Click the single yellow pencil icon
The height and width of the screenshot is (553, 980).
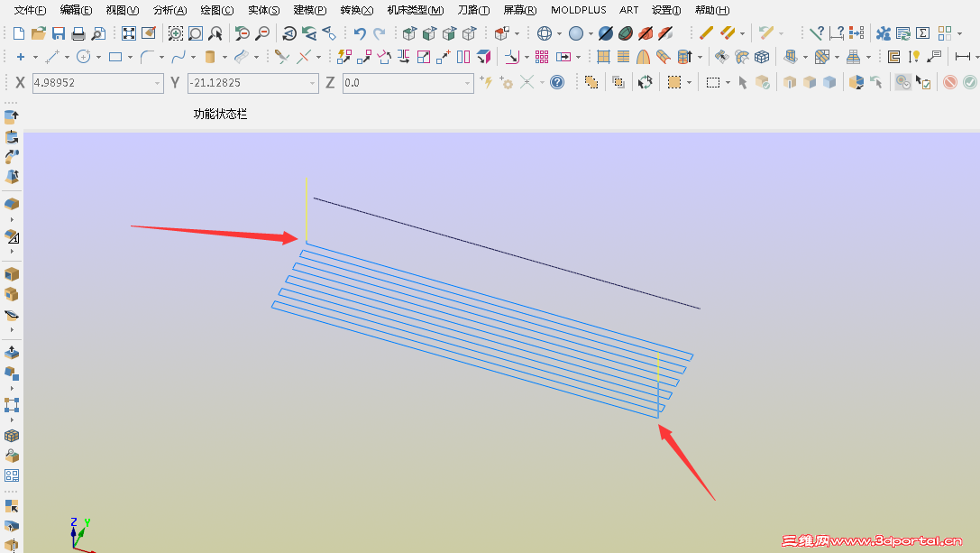pos(706,33)
